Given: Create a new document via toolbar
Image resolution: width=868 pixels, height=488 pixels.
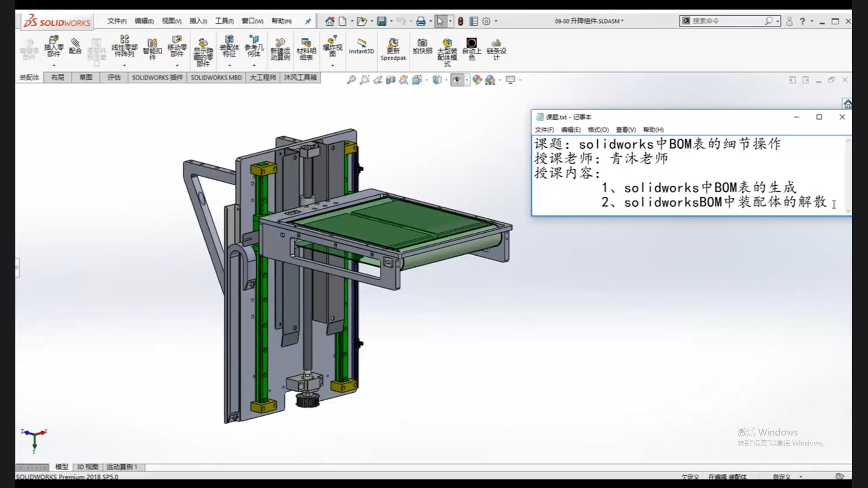Looking at the screenshot, I should tap(343, 21).
